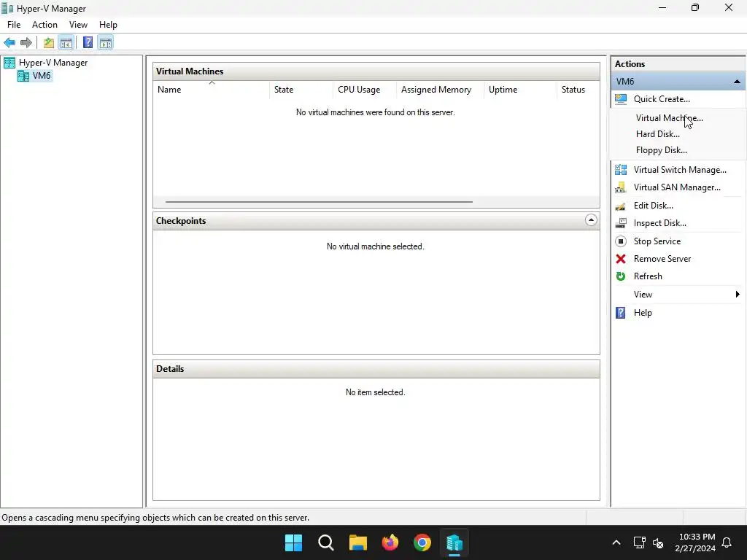Open the Help menu in the menu bar
Screen dimensions: 747x560
[x=108, y=25]
